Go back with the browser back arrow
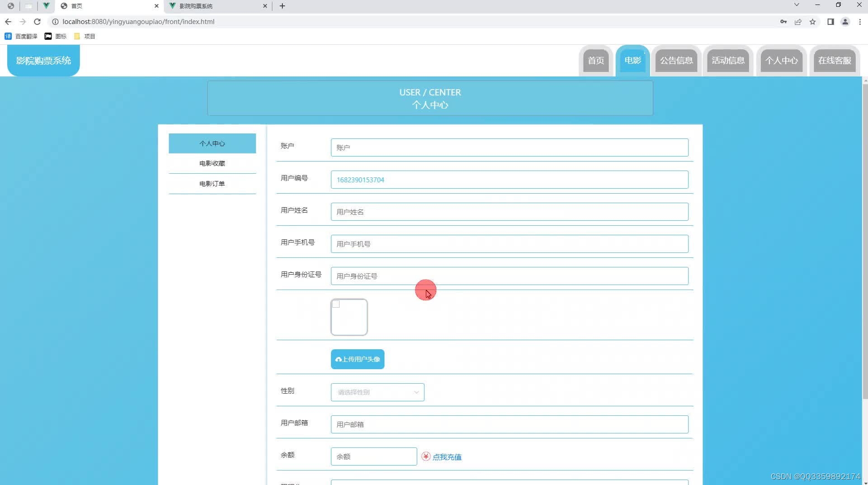This screenshot has height=485, width=868. pyautogui.click(x=8, y=22)
